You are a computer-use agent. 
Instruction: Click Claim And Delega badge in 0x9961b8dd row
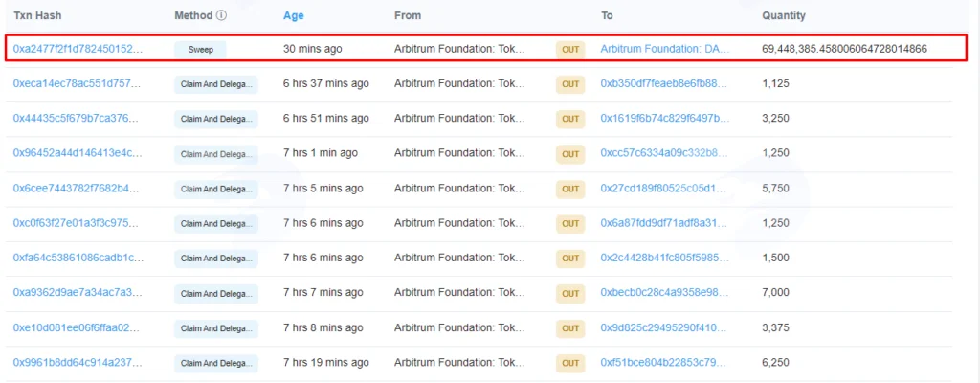(x=215, y=363)
